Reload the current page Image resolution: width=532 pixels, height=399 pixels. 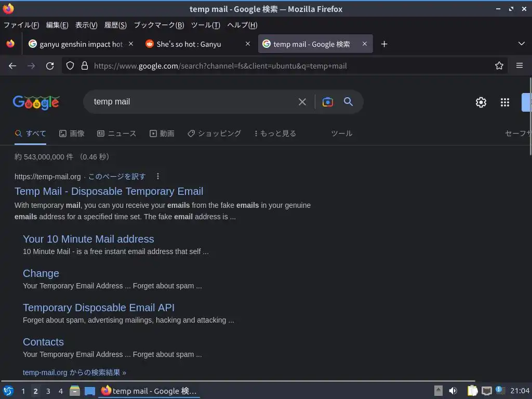[x=50, y=66]
